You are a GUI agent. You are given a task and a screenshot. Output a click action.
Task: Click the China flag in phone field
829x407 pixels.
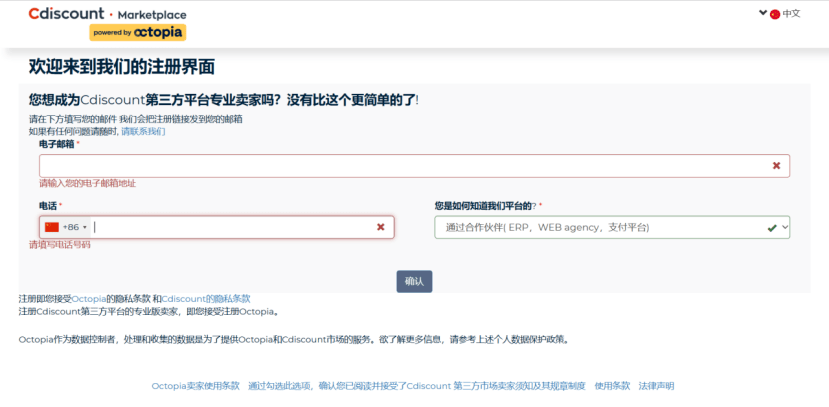click(x=52, y=227)
